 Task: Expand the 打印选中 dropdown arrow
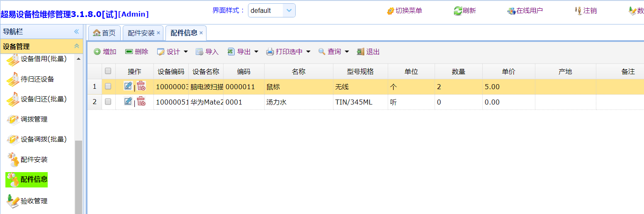point(308,52)
